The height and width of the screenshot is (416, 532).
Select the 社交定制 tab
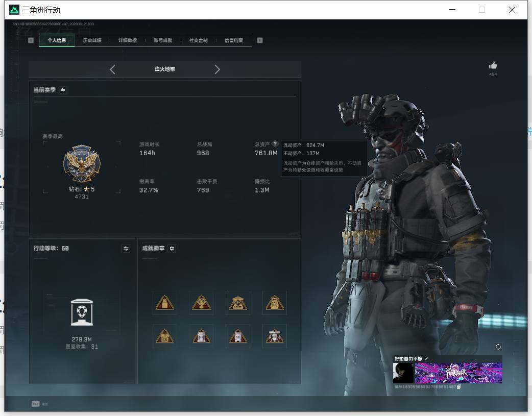coord(198,40)
